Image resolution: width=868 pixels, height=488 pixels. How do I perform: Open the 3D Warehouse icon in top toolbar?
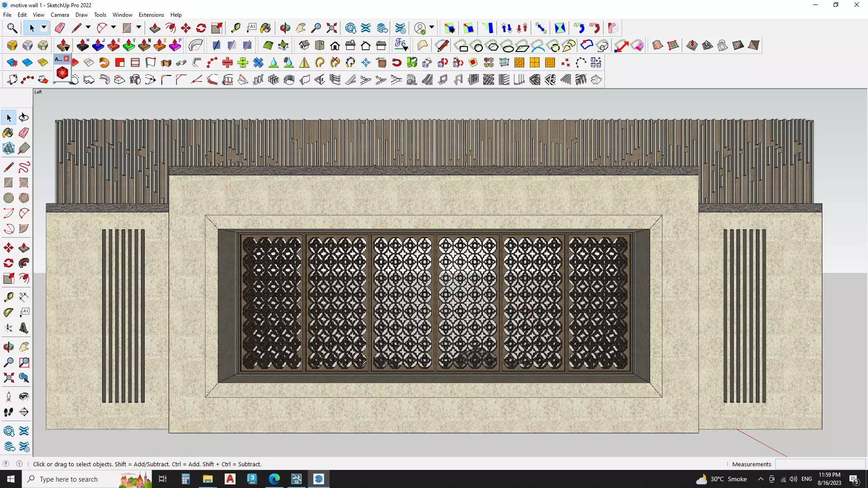[350, 28]
